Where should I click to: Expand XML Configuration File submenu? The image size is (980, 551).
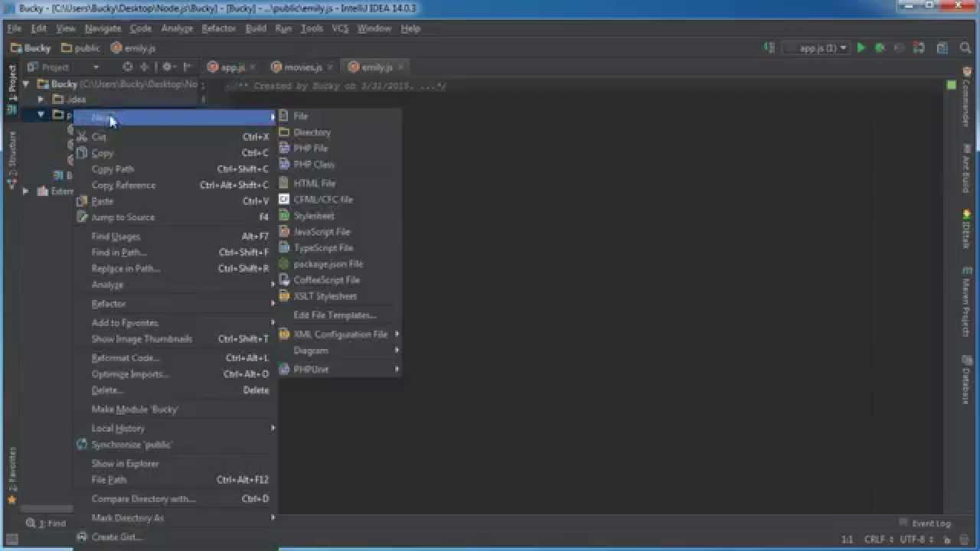click(338, 334)
